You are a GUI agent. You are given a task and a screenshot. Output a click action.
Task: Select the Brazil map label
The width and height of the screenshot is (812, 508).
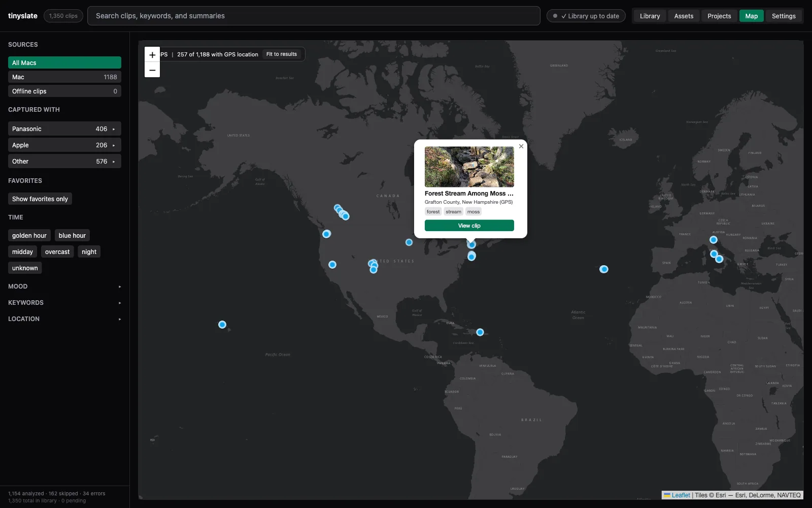[531, 420]
